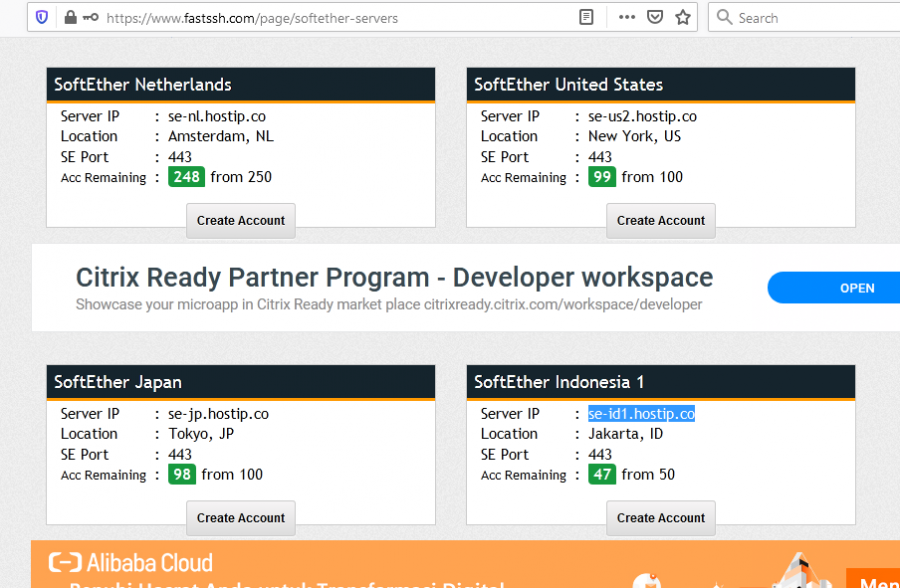Open the page actions three-dot menu
Image resolution: width=900 pixels, height=588 pixels.
[x=627, y=17]
